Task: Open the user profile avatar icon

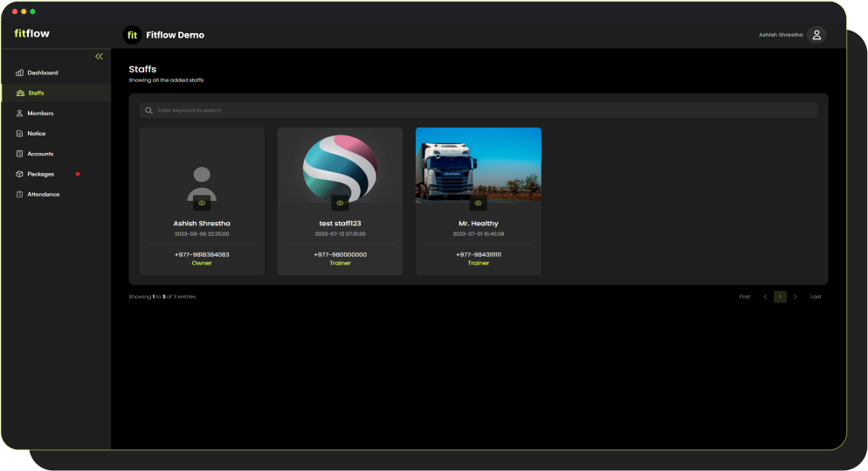Action: [816, 35]
